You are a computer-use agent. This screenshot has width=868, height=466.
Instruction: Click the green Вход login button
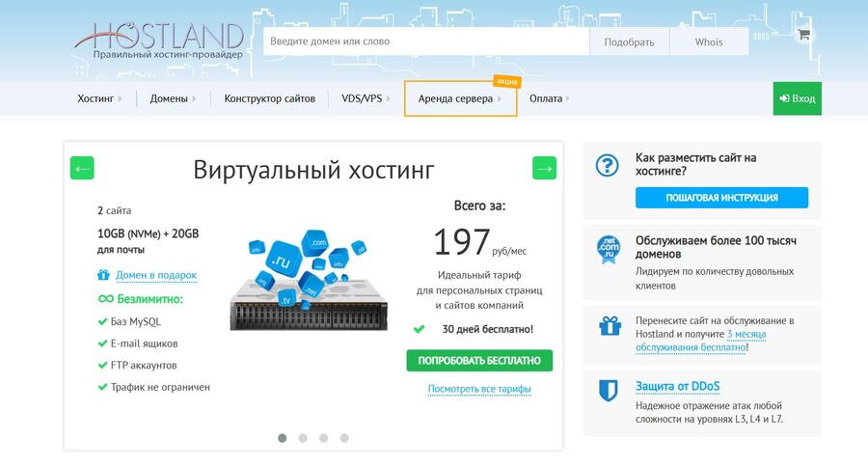pos(798,98)
